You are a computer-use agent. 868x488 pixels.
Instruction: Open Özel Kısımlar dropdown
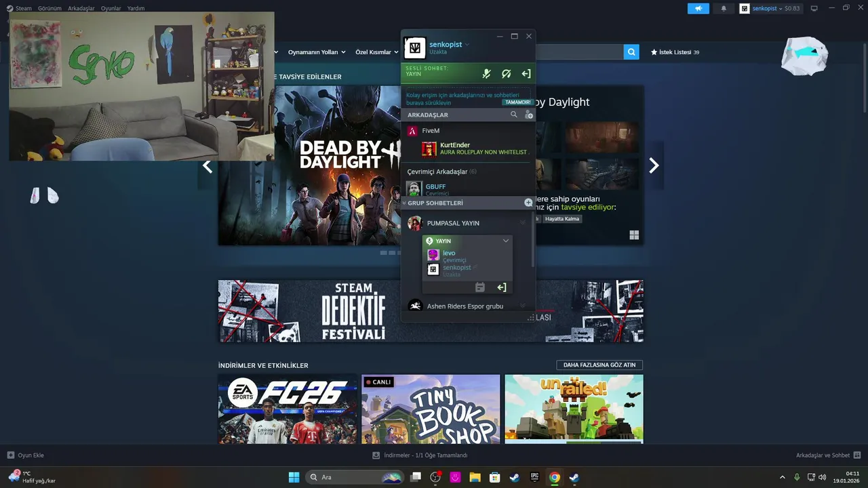click(377, 52)
